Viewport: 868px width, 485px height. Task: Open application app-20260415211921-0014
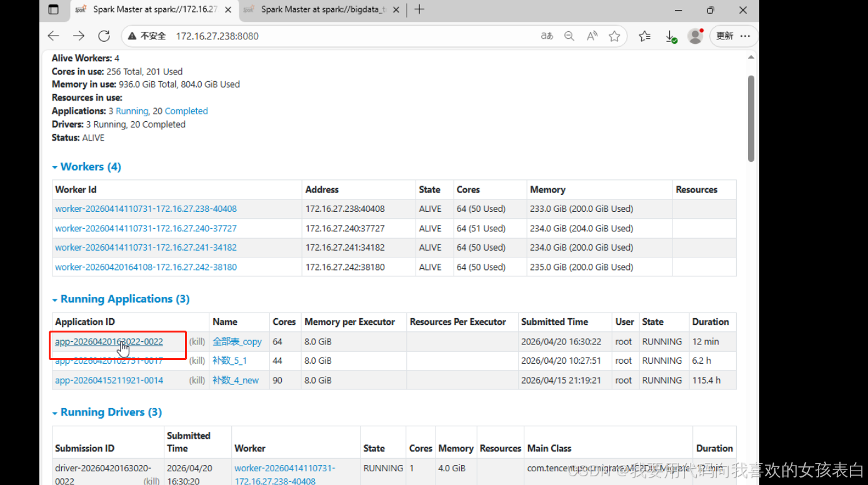point(109,380)
